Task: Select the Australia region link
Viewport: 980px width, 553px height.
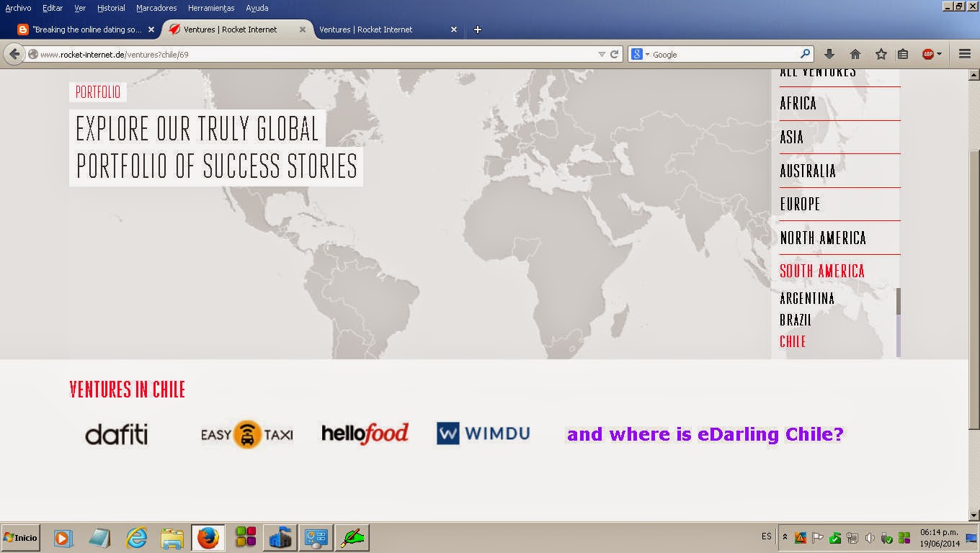Action: click(808, 171)
